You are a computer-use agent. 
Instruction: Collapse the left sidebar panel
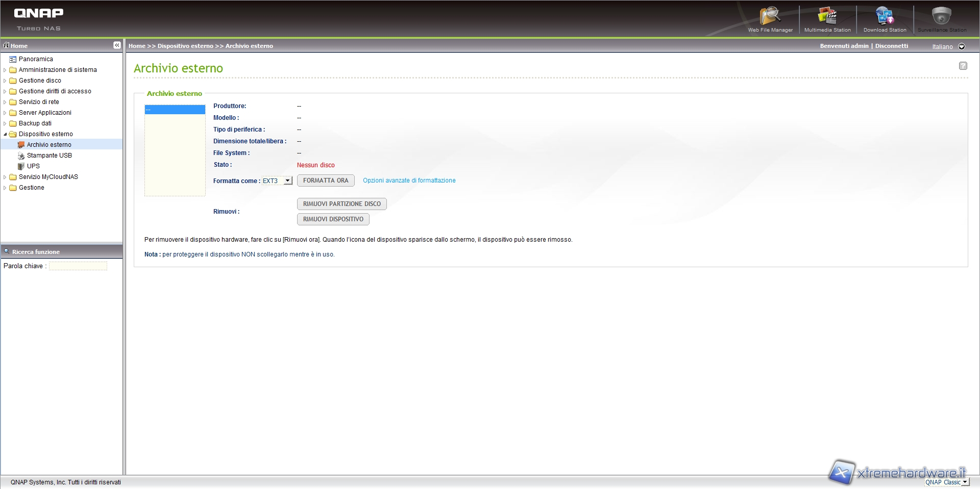point(117,45)
